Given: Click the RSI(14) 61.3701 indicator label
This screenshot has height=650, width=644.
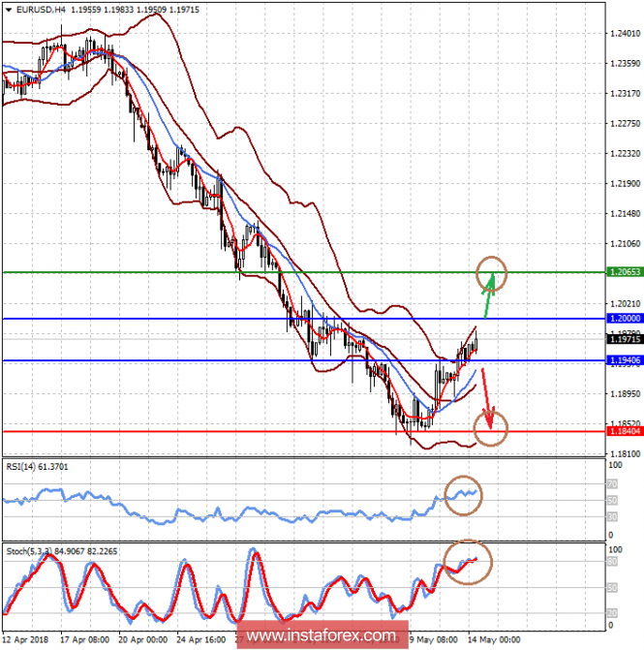Looking at the screenshot, I should [x=37, y=467].
